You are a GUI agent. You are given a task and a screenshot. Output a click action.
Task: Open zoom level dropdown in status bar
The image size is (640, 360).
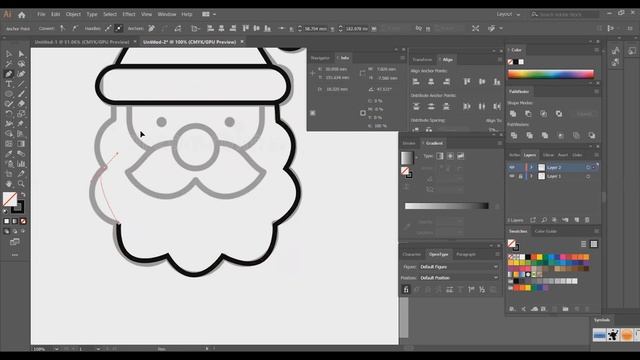point(56,349)
